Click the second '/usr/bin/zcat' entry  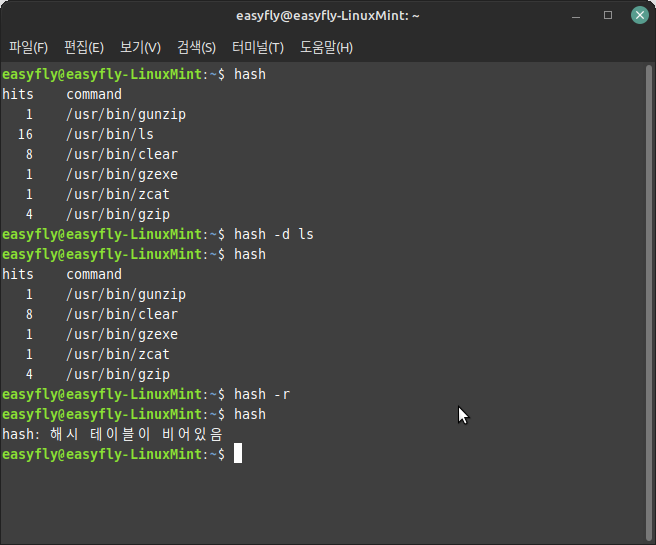pyautogui.click(x=118, y=355)
